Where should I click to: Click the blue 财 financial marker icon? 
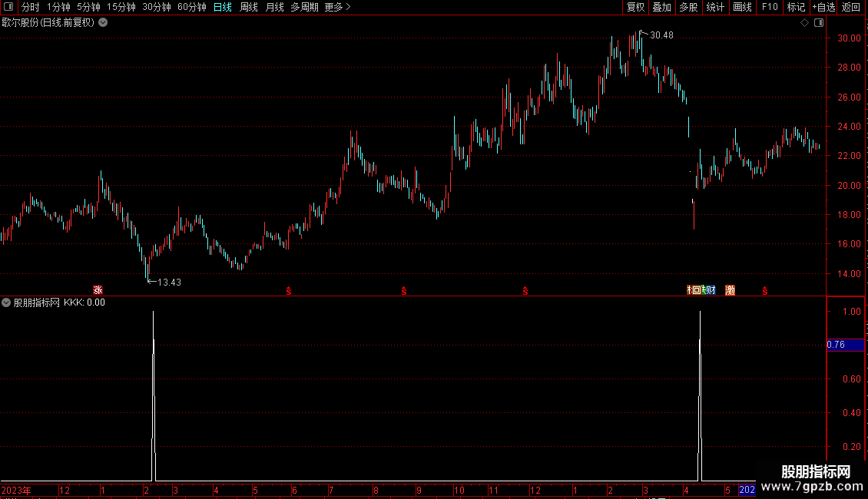point(711,290)
